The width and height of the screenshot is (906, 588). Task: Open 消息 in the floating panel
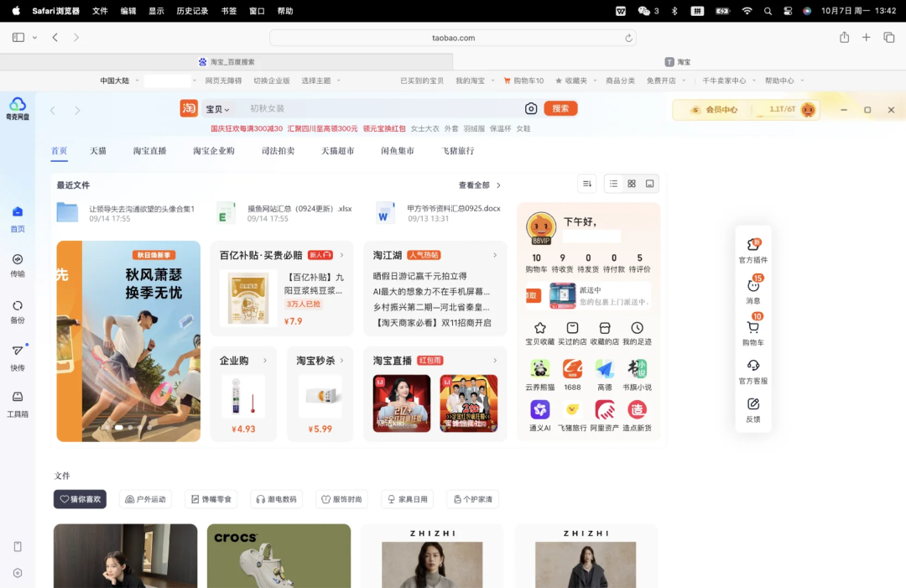(x=752, y=290)
